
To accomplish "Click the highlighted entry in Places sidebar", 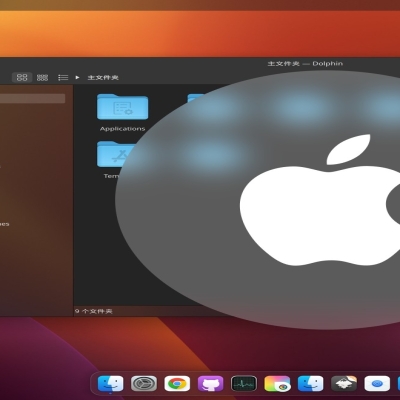I will pyautogui.click(x=32, y=98).
